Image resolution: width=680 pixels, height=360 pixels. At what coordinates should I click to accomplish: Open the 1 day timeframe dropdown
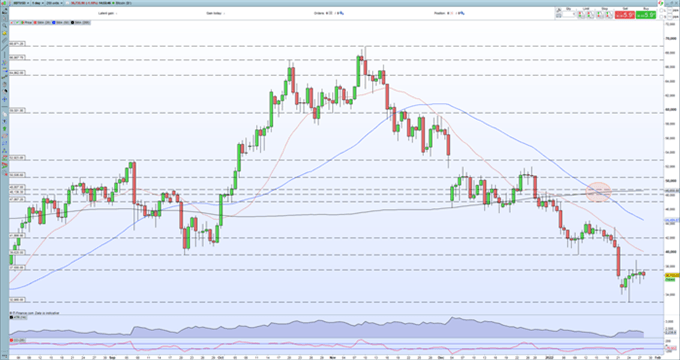[x=38, y=3]
